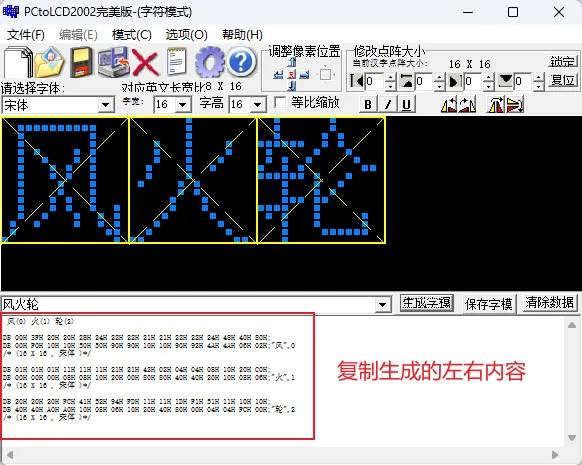Click the gray square position box

point(326,75)
